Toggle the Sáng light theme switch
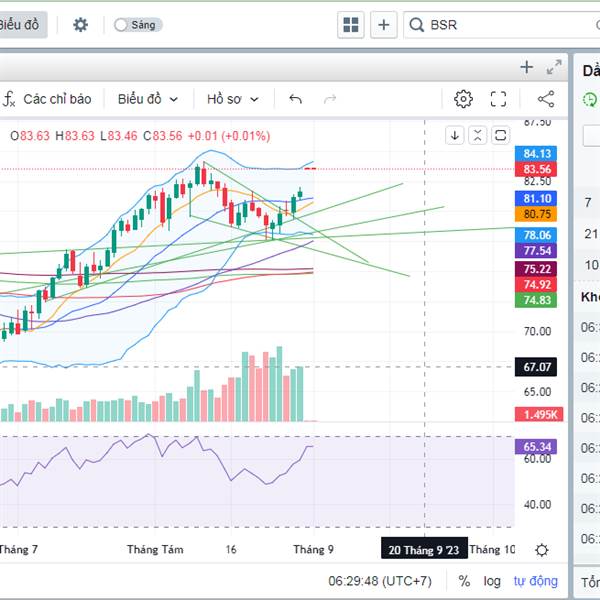 137,25
